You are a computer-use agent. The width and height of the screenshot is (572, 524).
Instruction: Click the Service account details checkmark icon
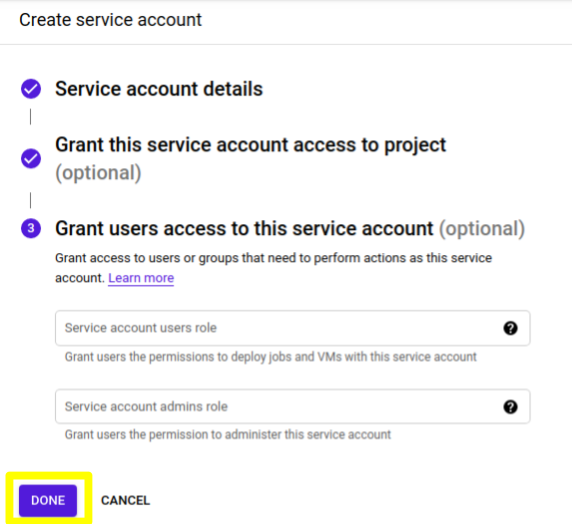tap(31, 89)
